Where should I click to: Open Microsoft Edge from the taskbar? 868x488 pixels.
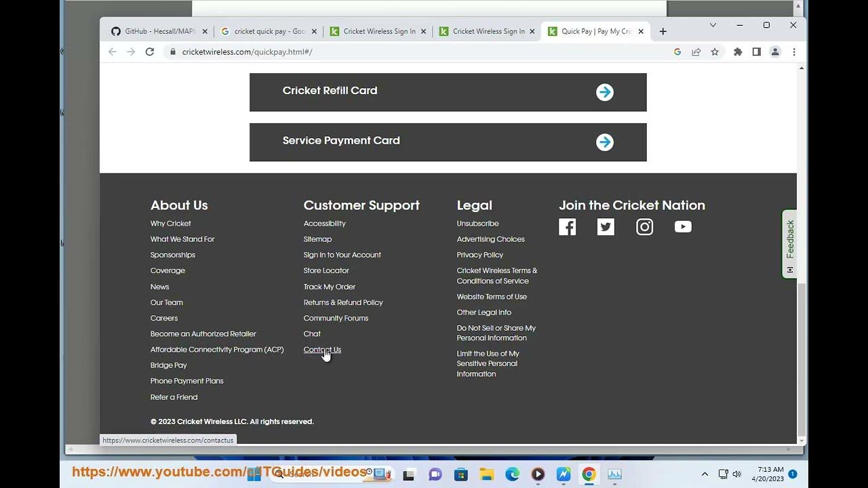[512, 474]
